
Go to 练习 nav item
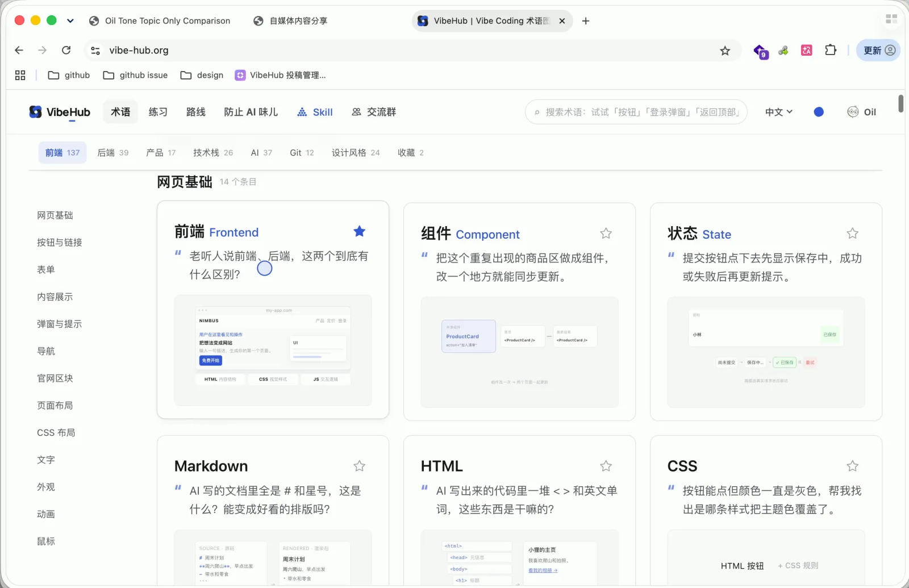[158, 112]
